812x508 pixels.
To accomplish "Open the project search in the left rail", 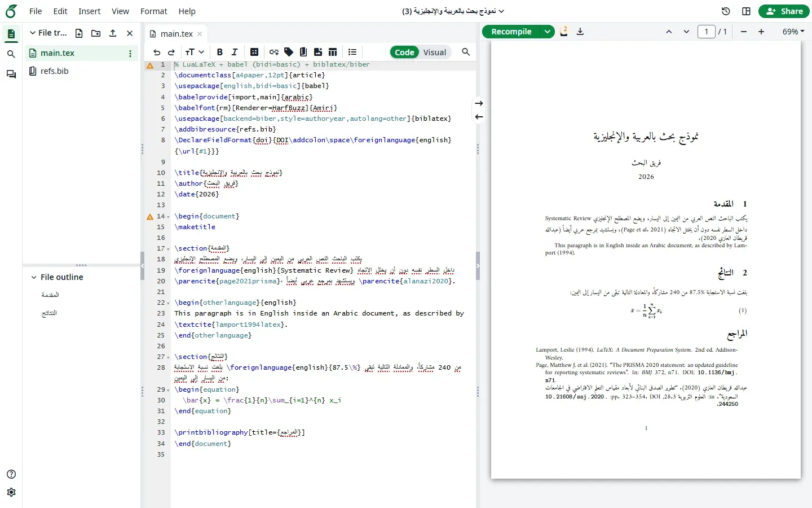I will pos(11,54).
